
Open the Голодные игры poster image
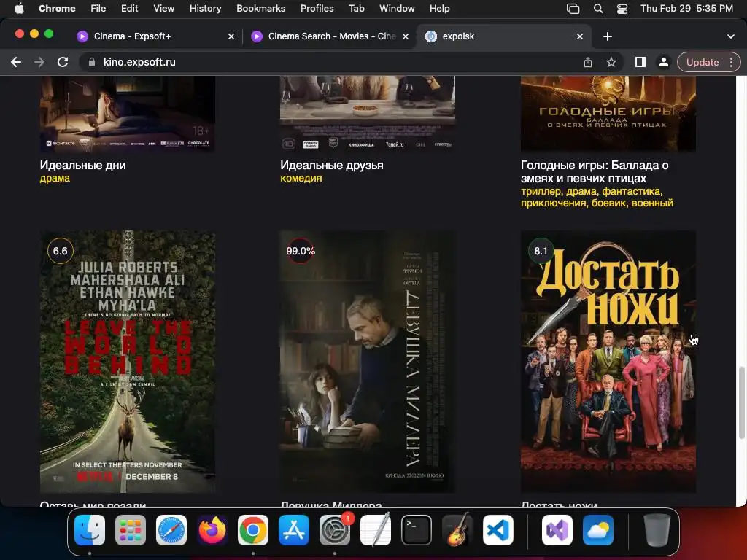pos(608,114)
